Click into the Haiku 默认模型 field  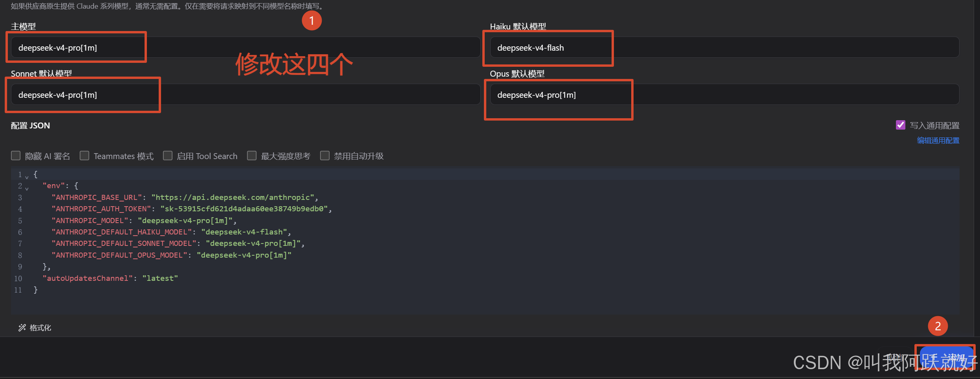(725, 48)
